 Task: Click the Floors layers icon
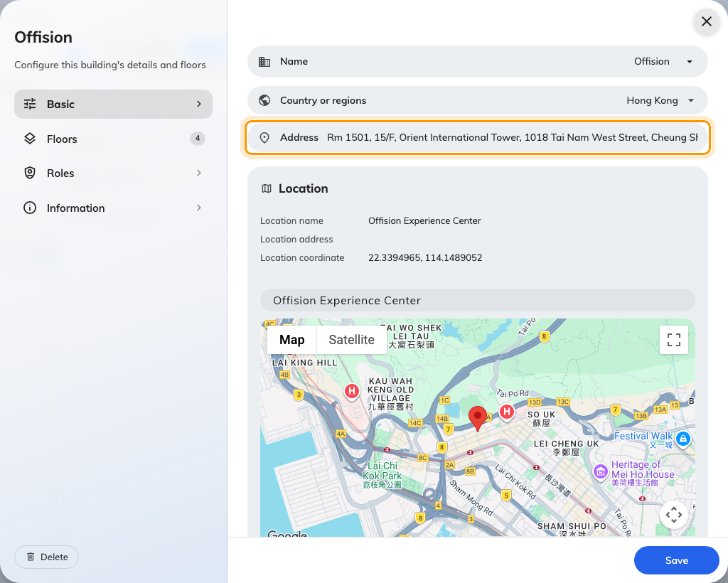[30, 139]
